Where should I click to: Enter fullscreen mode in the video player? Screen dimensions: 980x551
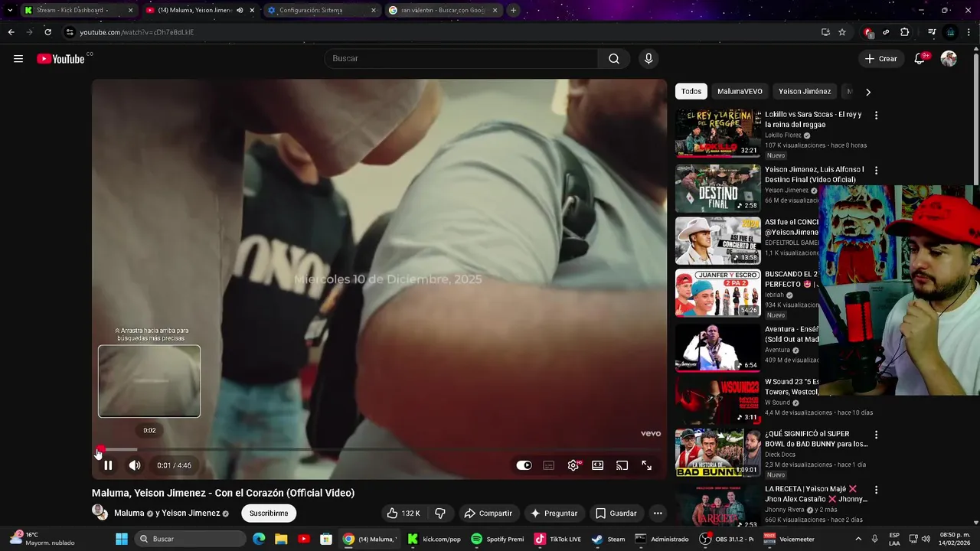(647, 465)
